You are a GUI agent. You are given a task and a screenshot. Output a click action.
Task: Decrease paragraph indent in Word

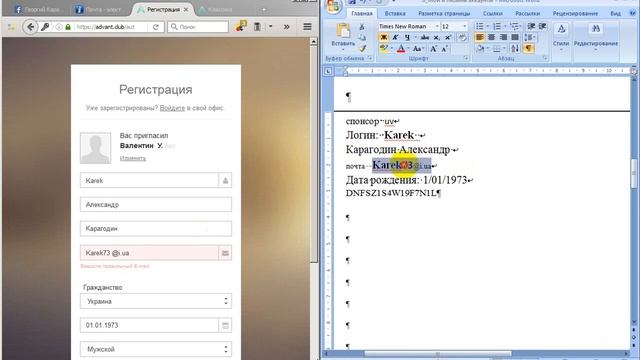[531, 27]
